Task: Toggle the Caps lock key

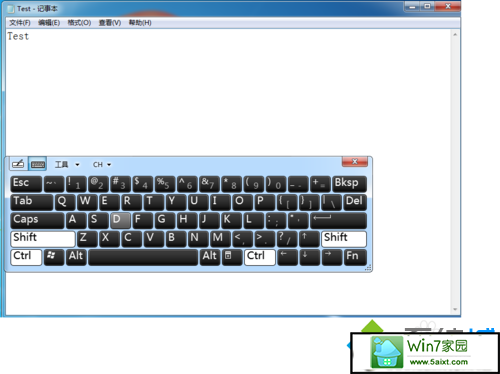Action: point(37,220)
